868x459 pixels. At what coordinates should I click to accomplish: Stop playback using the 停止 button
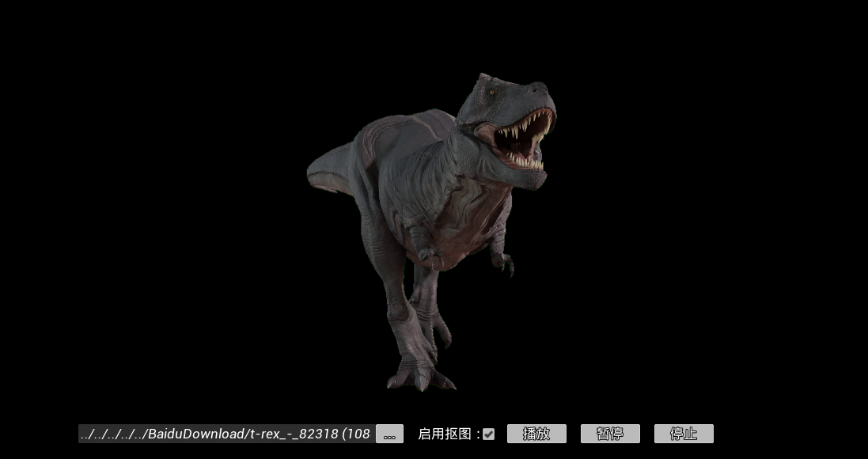684,434
